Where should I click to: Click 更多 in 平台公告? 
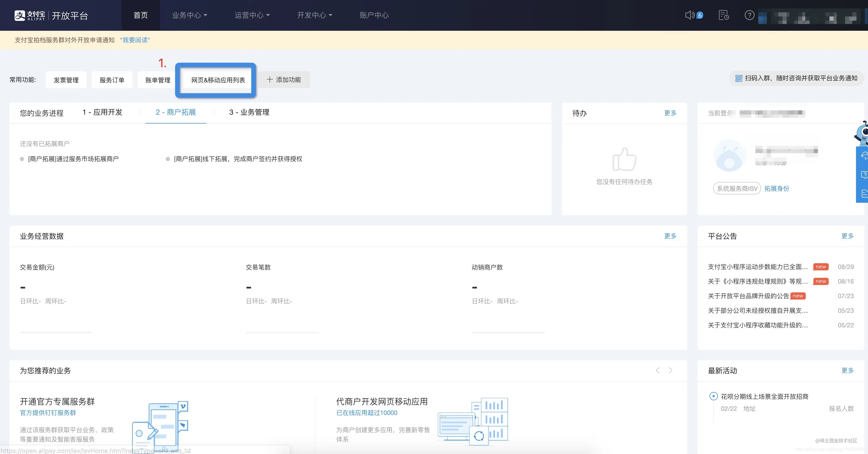coord(847,236)
